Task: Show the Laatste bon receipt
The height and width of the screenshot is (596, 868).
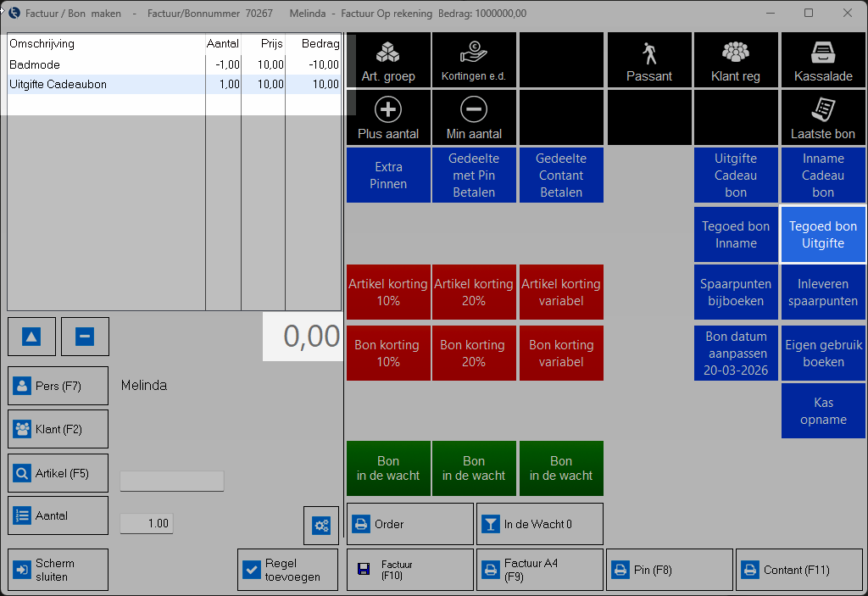Action: coord(823,119)
